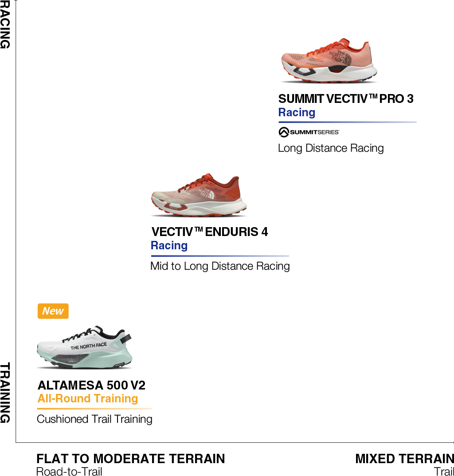Select the Cushioned Trail Training text
The height and width of the screenshot is (476, 454).
coord(94,419)
